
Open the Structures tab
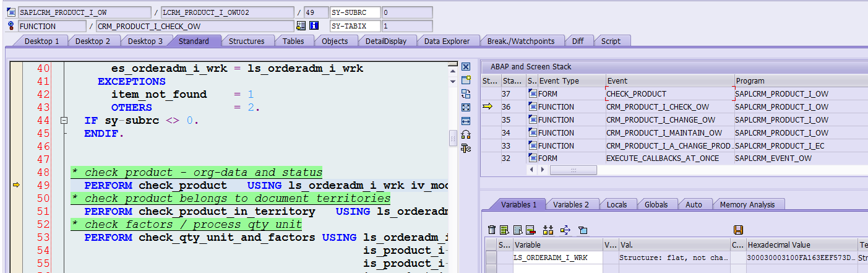[x=247, y=41]
